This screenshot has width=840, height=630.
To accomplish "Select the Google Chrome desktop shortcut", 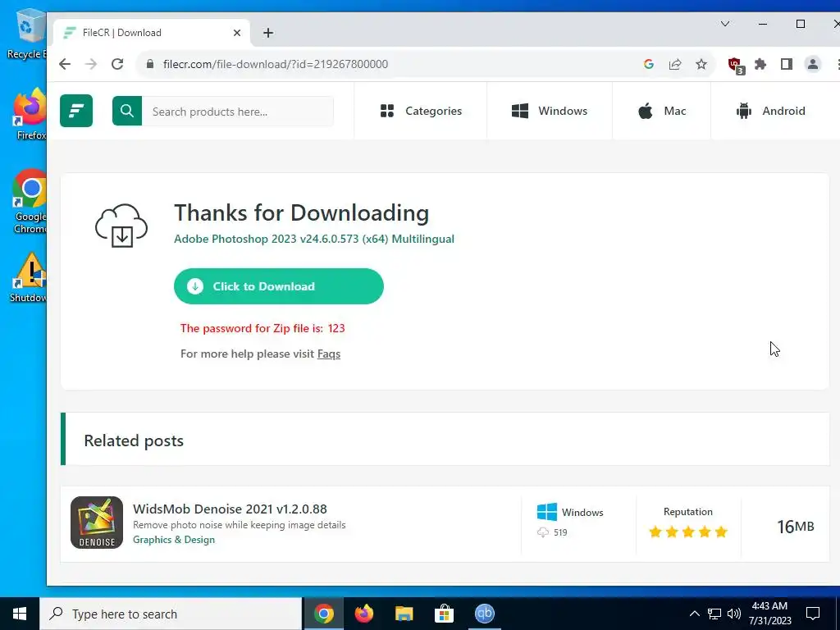I will click(x=30, y=202).
